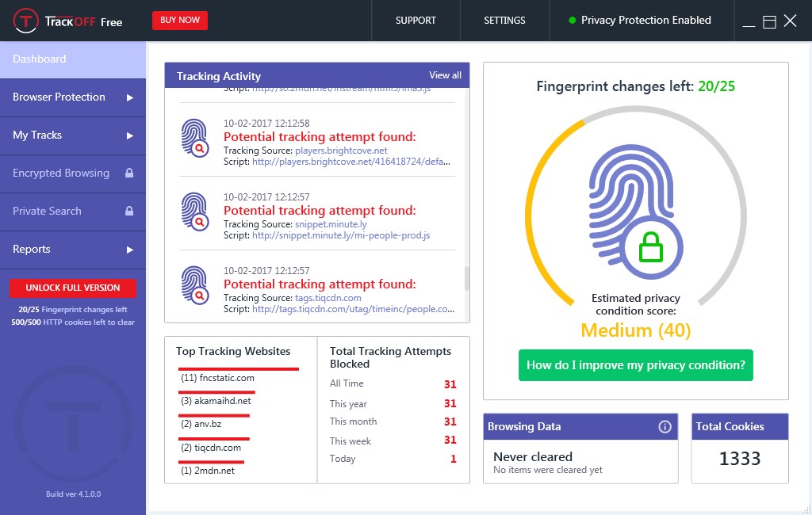Open the SUPPORT menu
This screenshot has width=812, height=515.
point(416,21)
